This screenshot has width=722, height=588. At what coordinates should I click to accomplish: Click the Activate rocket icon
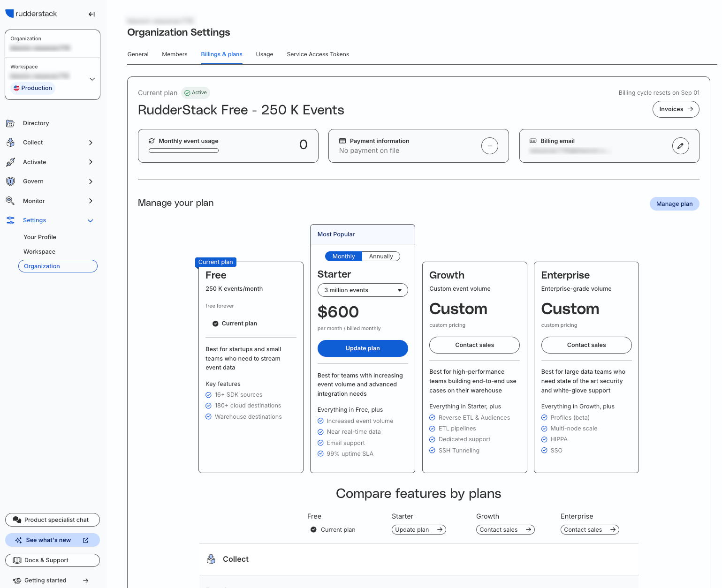[x=10, y=162]
